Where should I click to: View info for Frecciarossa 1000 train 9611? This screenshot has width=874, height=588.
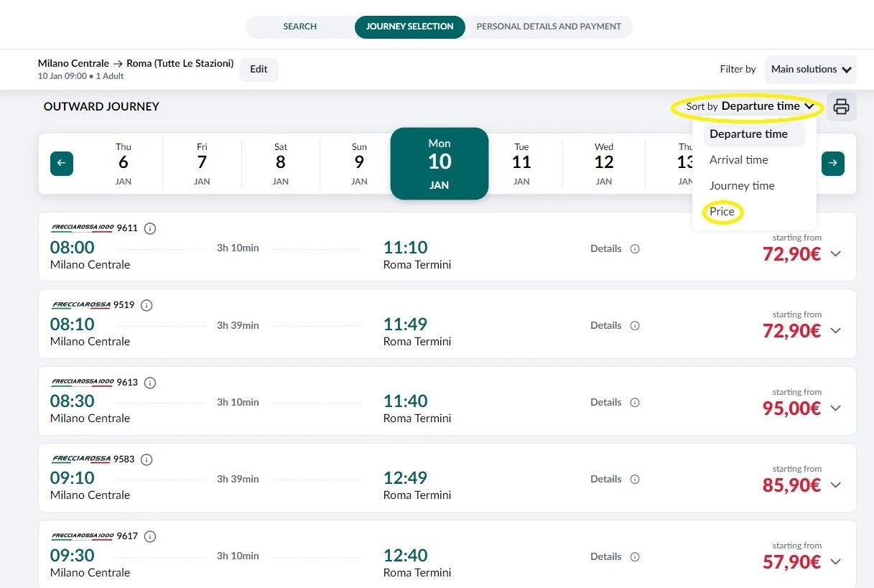pos(149,228)
